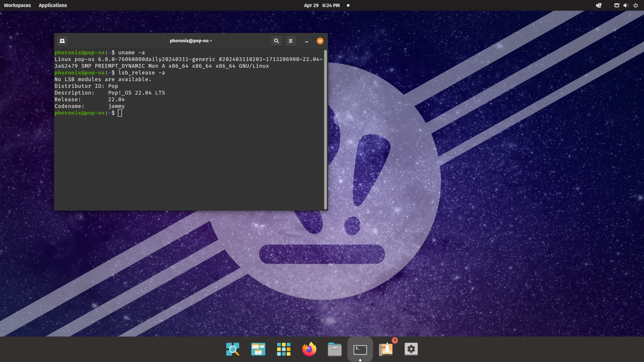644x362 pixels.
Task: Click the notification dot beside the clock
Action: pos(348,5)
